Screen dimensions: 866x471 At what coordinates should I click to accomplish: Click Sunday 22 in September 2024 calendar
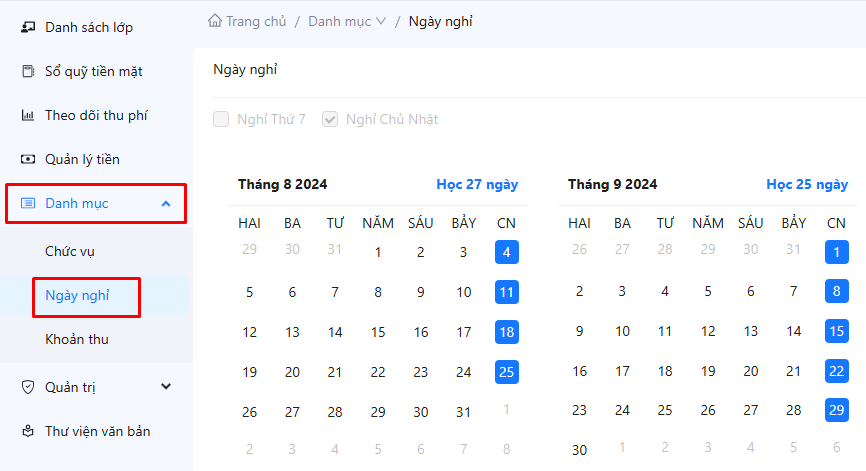click(837, 372)
